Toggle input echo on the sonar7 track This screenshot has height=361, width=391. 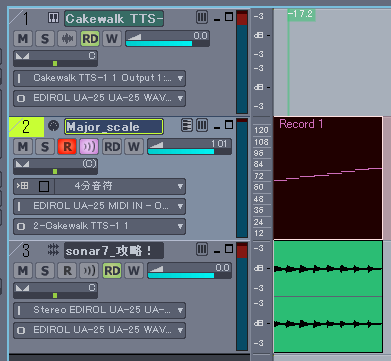tap(89, 271)
